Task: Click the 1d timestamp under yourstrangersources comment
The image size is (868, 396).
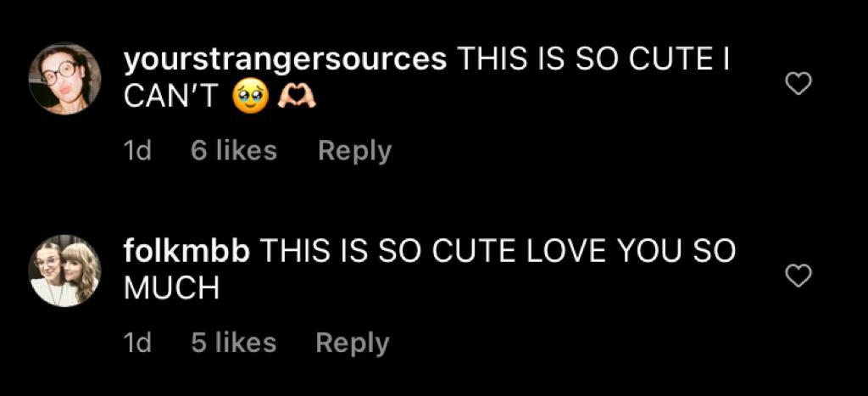Action: click(x=136, y=151)
